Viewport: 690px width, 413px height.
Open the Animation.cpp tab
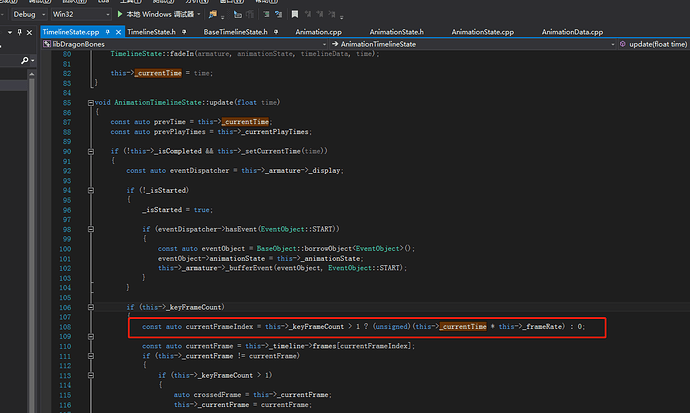319,32
